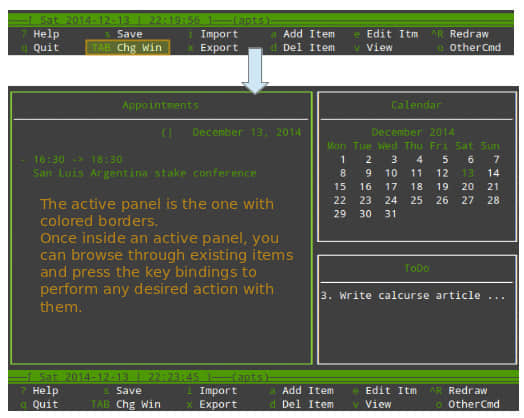The width and height of the screenshot is (524, 418).
Task: Select Edit Itm in the top bar
Action: point(392,34)
